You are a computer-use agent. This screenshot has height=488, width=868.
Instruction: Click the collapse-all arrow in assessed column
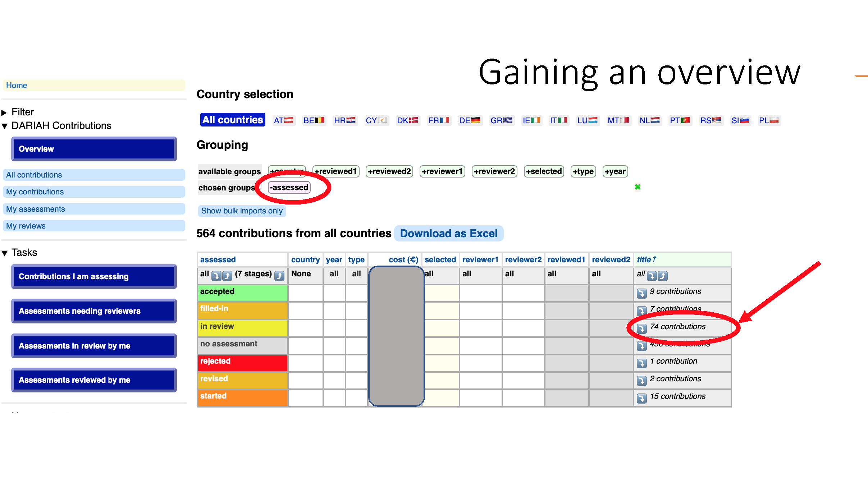click(227, 276)
